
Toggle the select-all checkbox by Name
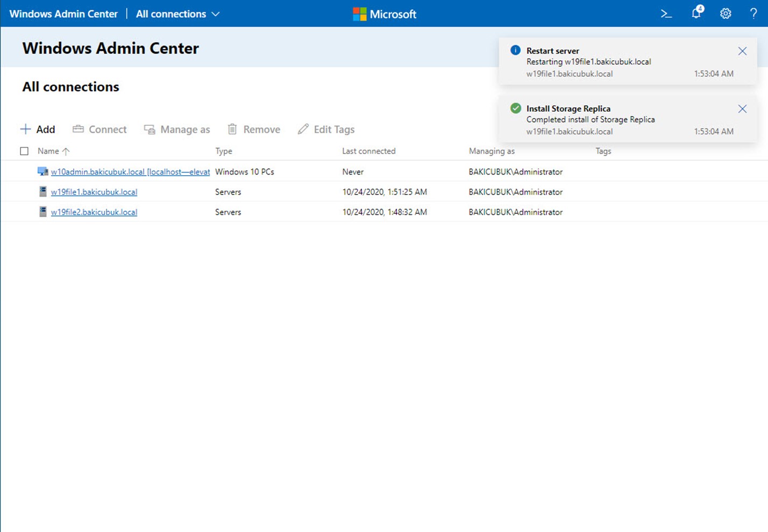click(24, 151)
